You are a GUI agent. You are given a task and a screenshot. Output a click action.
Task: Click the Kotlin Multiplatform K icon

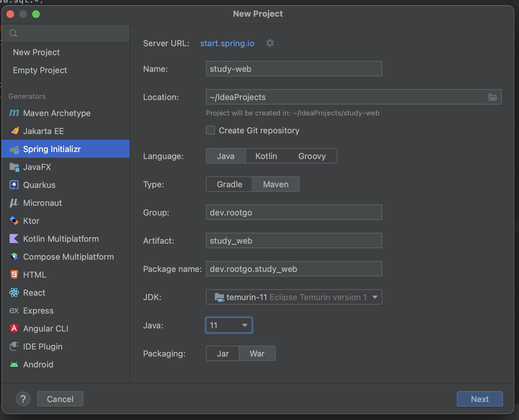pyautogui.click(x=14, y=239)
